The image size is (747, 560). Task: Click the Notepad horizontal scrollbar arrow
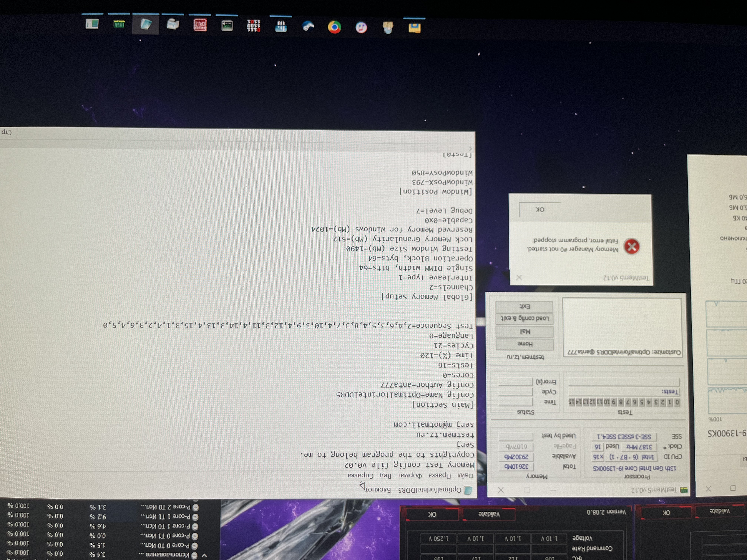470,149
